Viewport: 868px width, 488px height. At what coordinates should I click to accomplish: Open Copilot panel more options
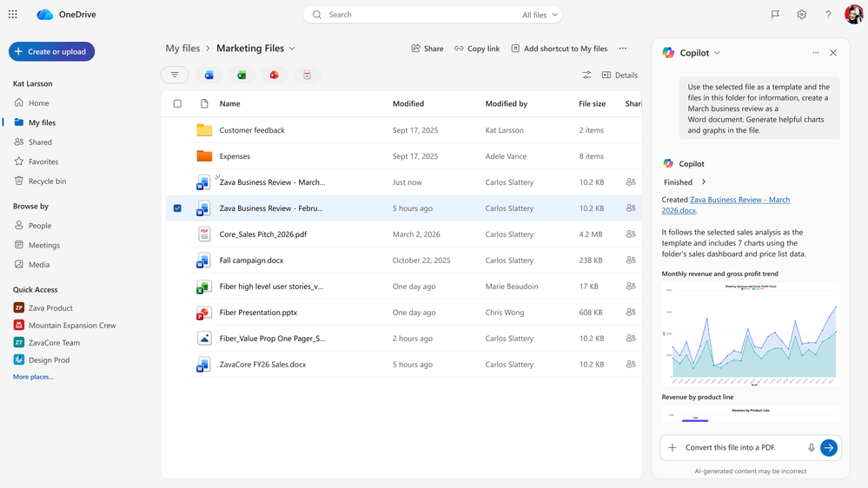[815, 53]
